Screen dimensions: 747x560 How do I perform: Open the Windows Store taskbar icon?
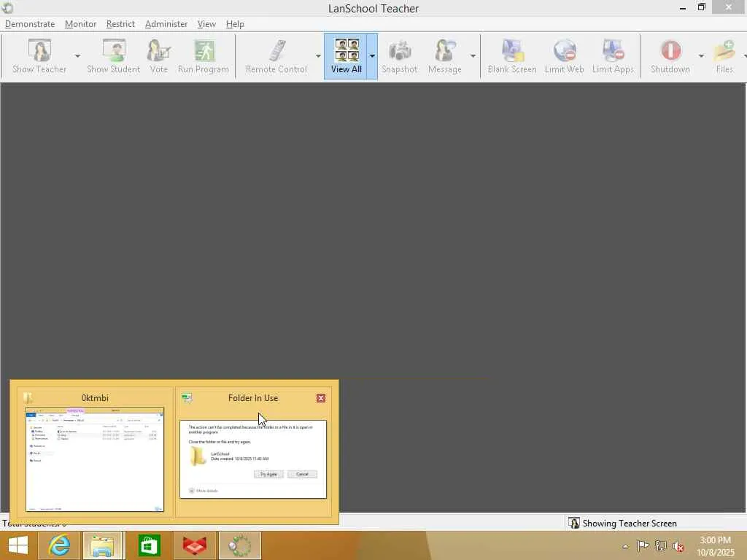149,545
